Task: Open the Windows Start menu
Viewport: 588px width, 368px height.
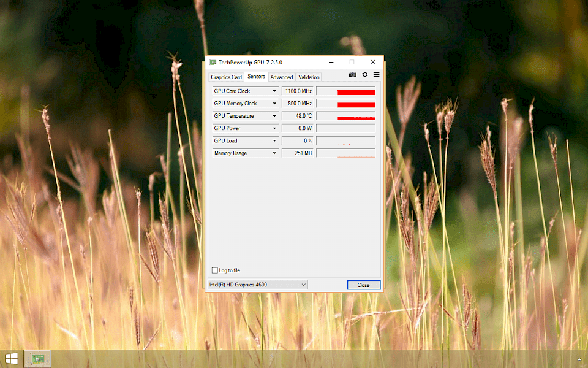Action: point(11,359)
